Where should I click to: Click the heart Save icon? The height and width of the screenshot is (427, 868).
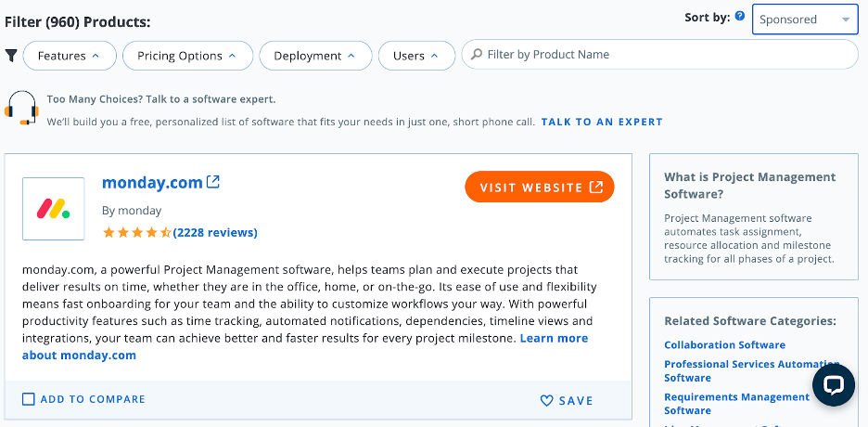546,400
